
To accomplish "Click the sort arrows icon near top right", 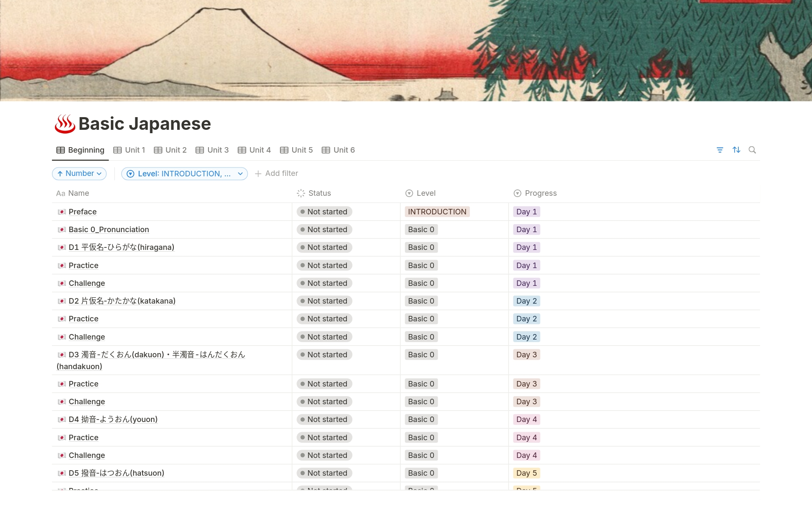I will click(737, 150).
